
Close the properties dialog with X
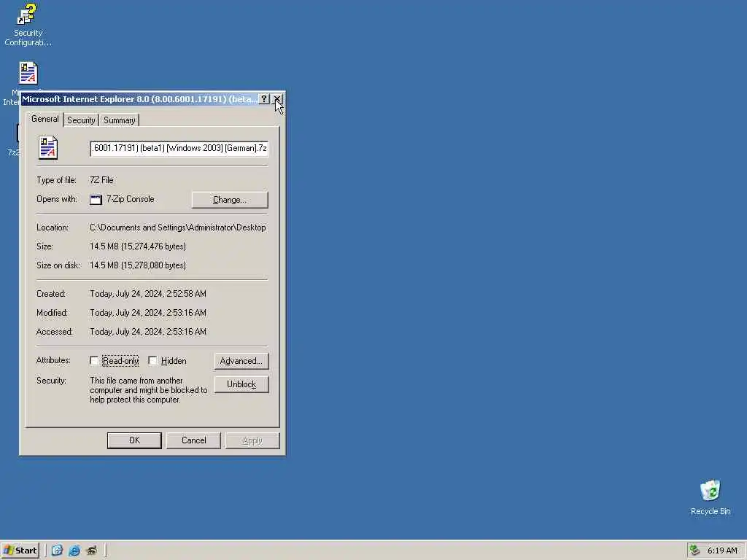tap(277, 99)
